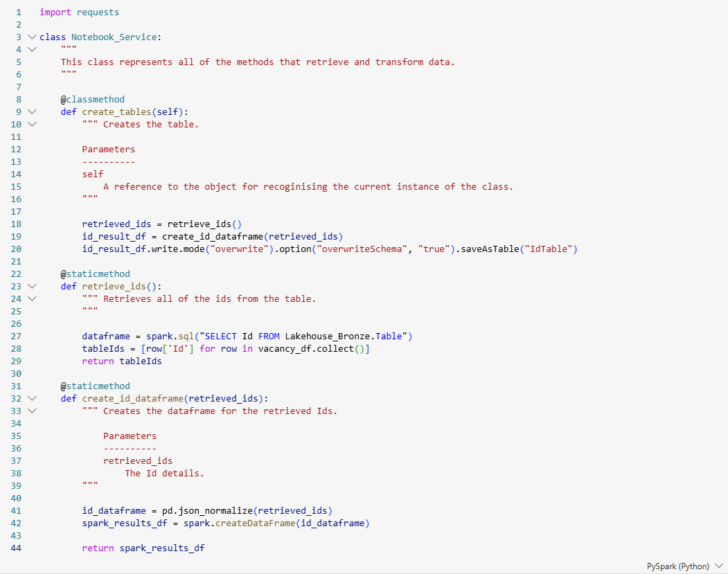Fold the create_tables method on line 9

[x=31, y=112]
